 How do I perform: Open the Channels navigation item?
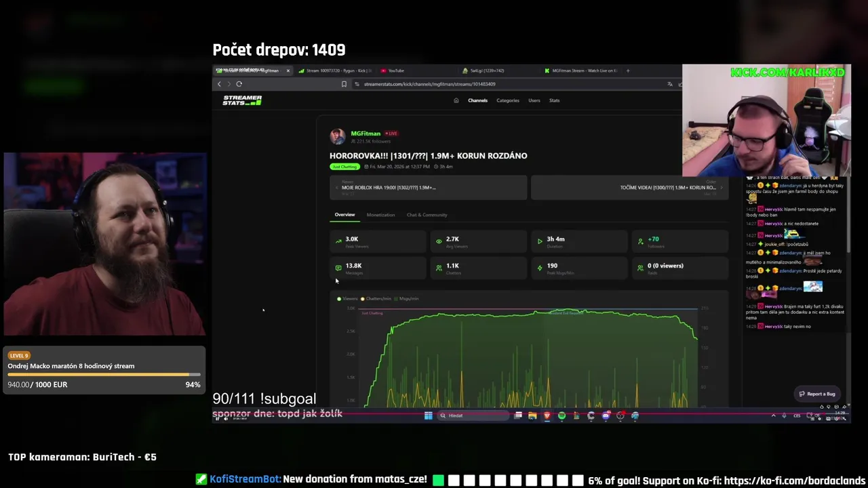(477, 100)
